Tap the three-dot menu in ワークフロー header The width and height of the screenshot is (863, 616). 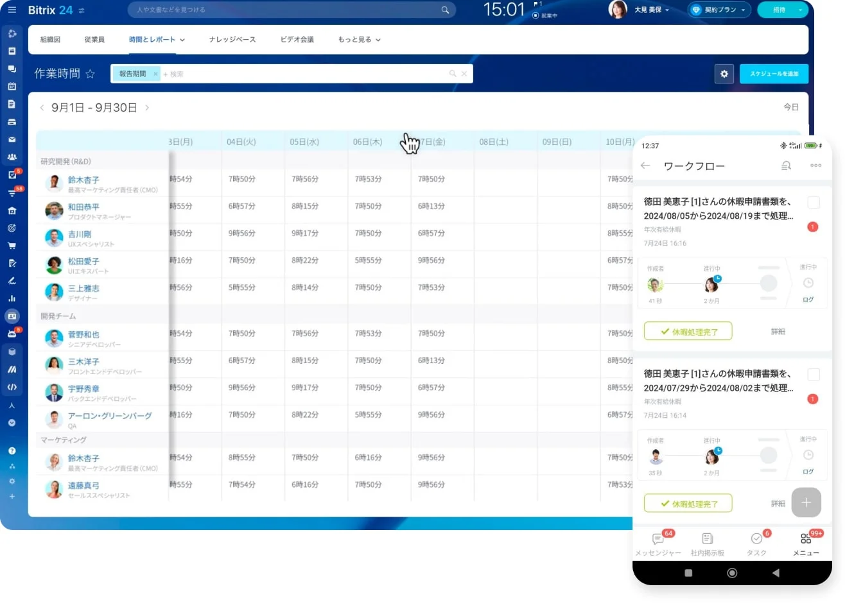[x=815, y=166]
